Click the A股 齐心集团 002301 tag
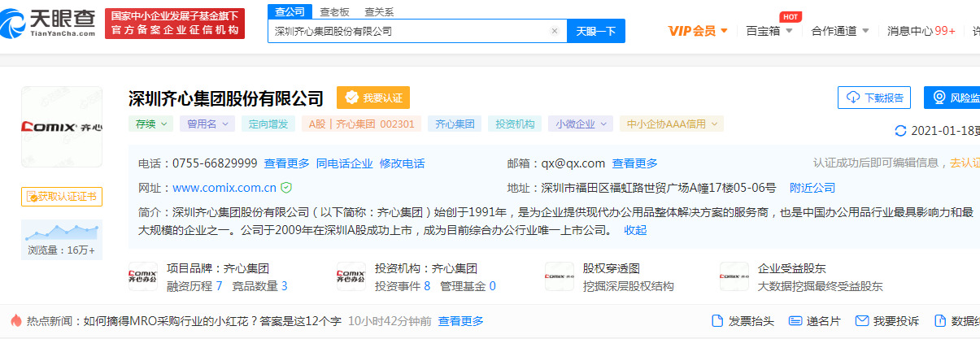Screen dimensions: 980x339 361,124
